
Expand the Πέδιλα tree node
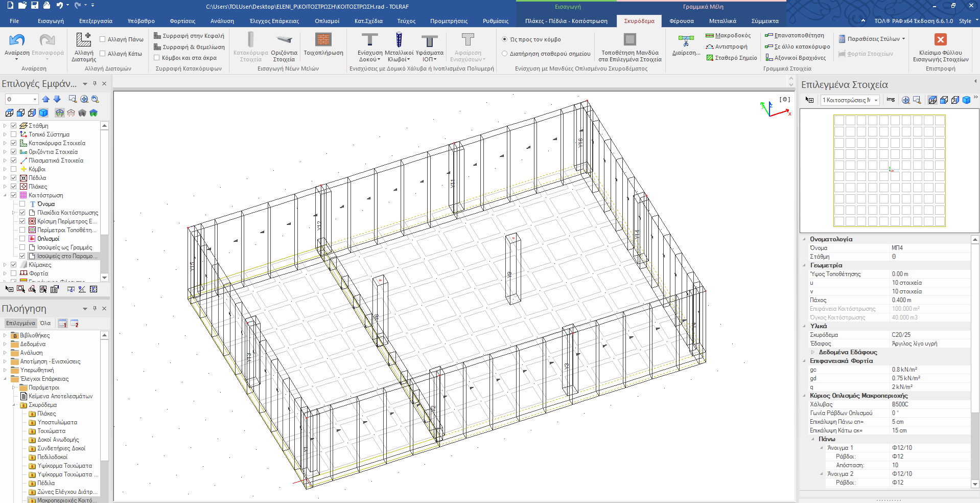tap(5, 178)
